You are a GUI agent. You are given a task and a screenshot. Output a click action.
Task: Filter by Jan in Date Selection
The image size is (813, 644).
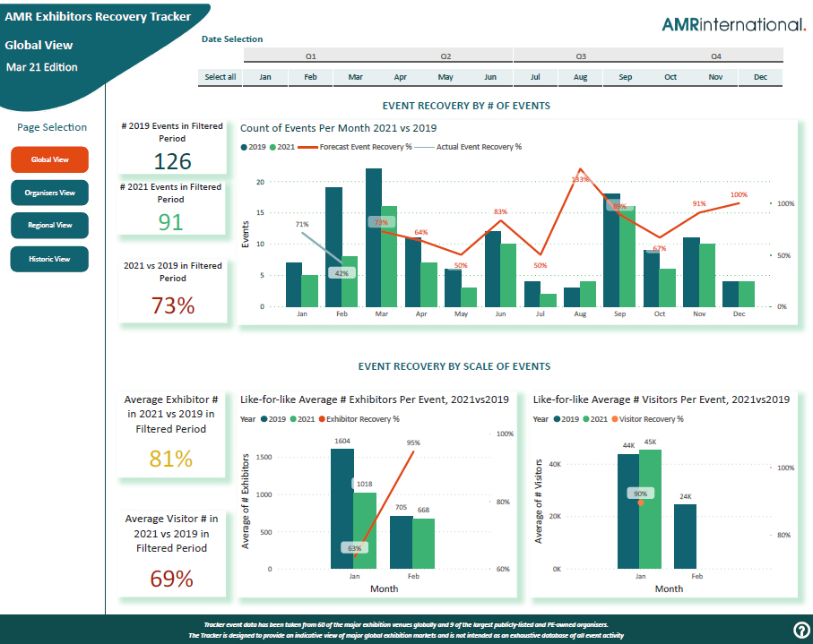(x=265, y=77)
